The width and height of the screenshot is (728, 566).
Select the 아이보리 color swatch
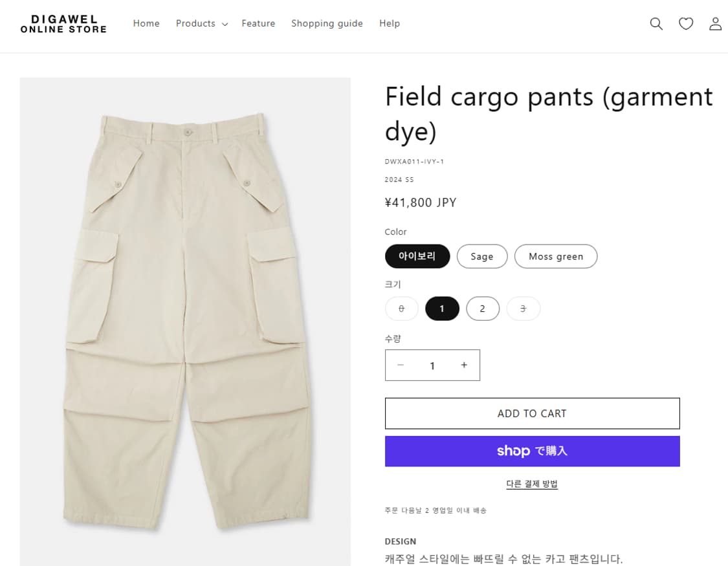417,256
